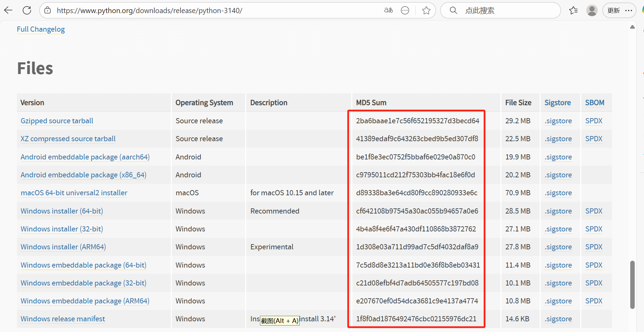Open .sigstore for Windows embeddable 64-bit row
644x332 pixels.
click(x=558, y=265)
